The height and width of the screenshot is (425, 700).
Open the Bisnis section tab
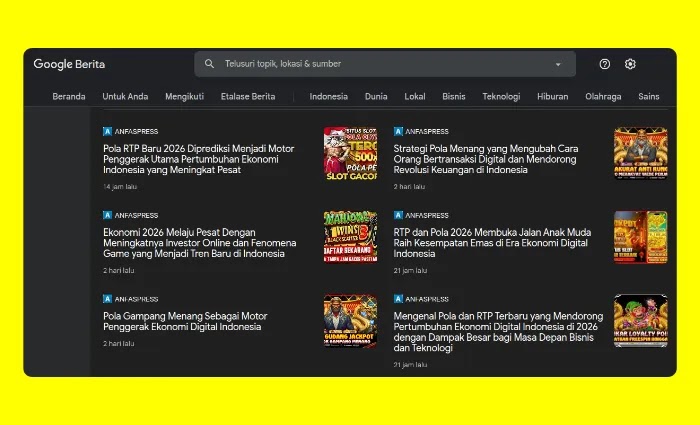click(454, 96)
